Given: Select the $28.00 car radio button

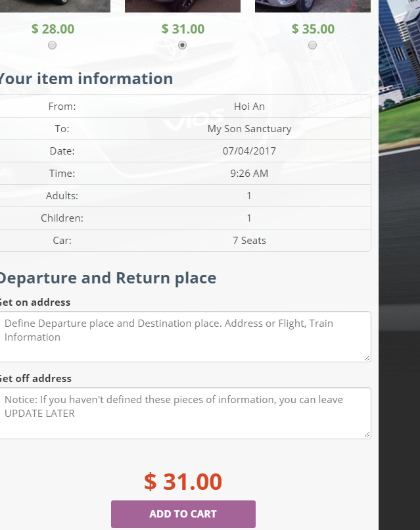Looking at the screenshot, I should click(x=53, y=45).
